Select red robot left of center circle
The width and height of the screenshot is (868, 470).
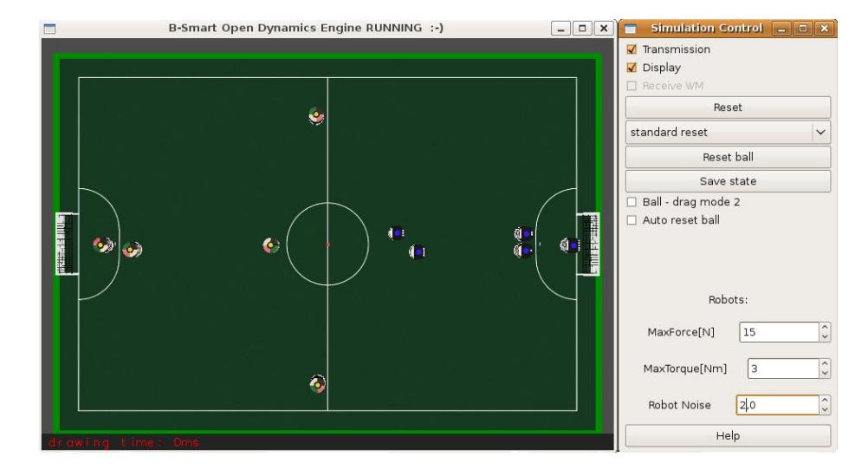click(270, 245)
